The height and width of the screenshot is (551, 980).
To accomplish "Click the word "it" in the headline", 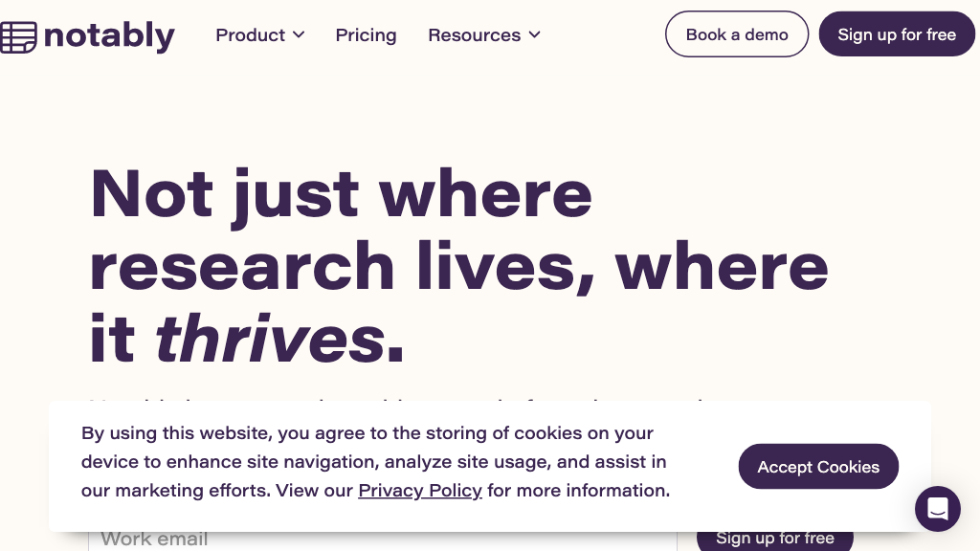I will [x=113, y=339].
